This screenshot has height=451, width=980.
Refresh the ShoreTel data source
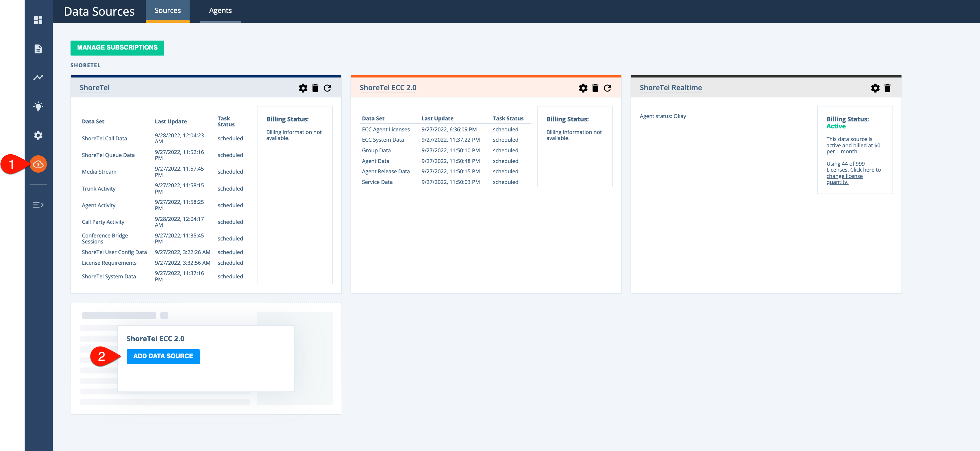coord(327,88)
